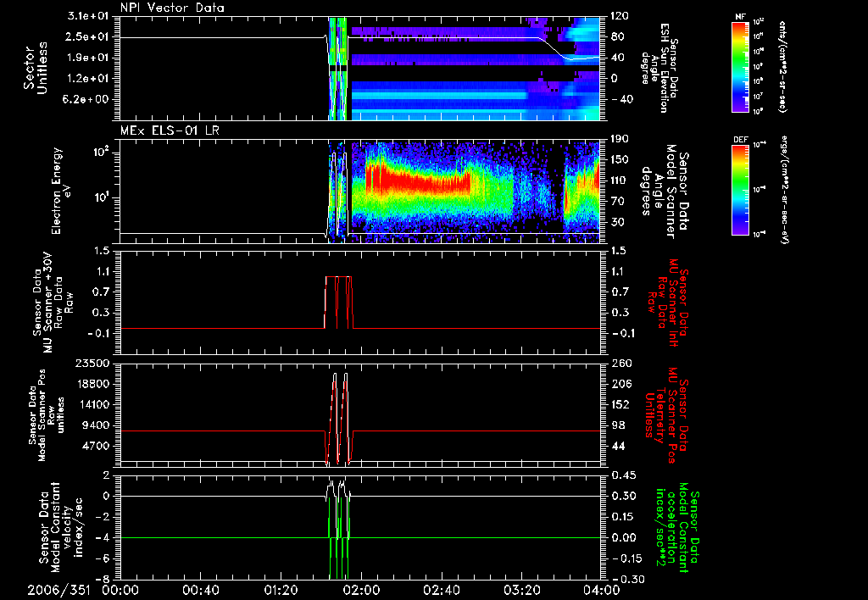Click the NF color scale bar
The height and width of the screenshot is (600, 868).
[x=741, y=66]
